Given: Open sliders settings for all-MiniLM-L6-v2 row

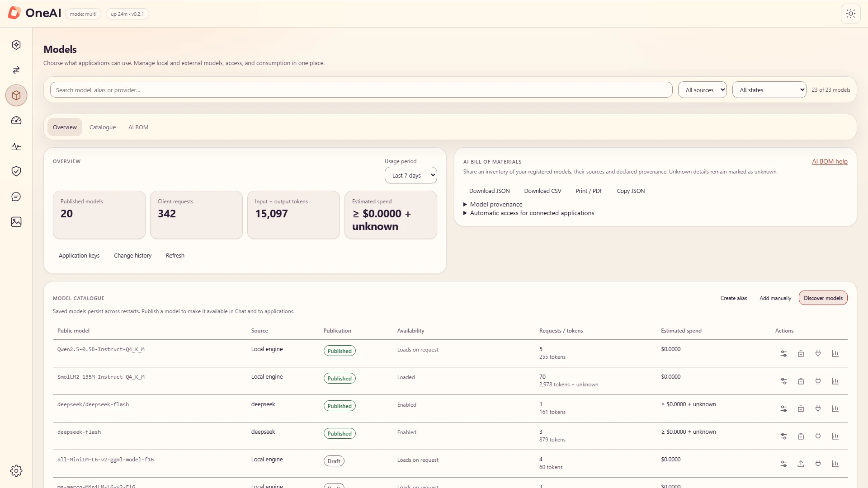Looking at the screenshot, I should pos(783,464).
